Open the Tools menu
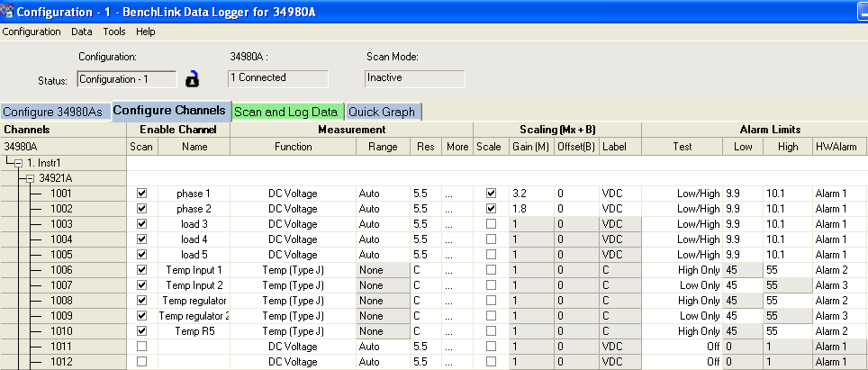The height and width of the screenshot is (370, 868). 114,32
